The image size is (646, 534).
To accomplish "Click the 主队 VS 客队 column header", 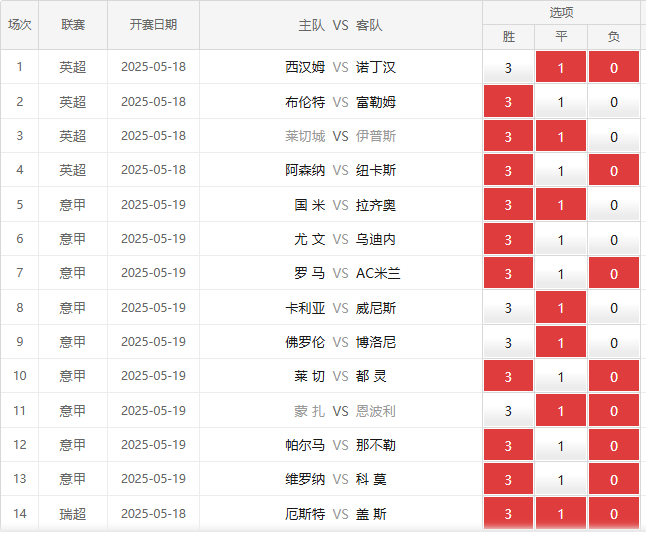I will point(341,25).
